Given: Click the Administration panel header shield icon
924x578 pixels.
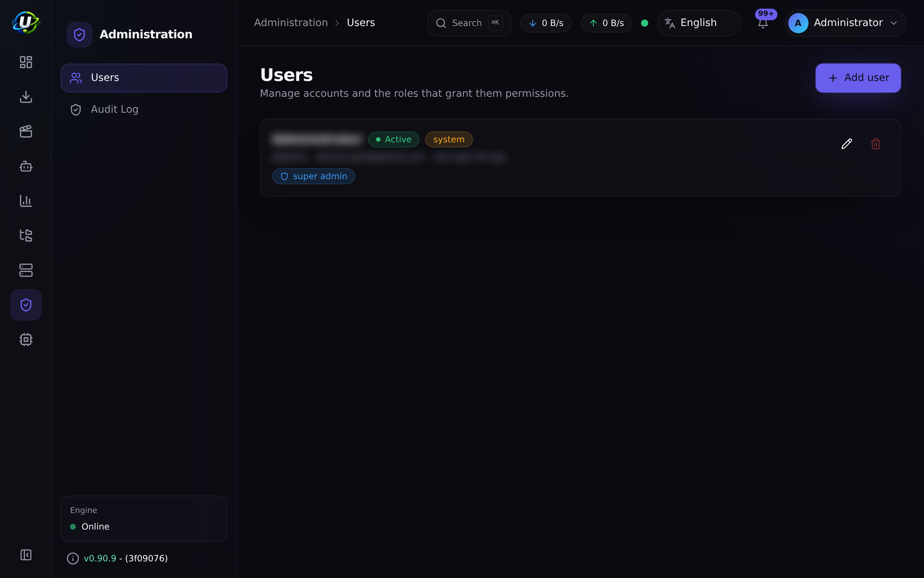Looking at the screenshot, I should (x=79, y=35).
